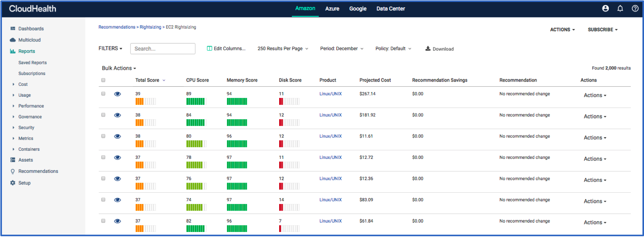Click the Dashboards icon in sidebar
This screenshot has height=237, width=644.
coord(13,29)
